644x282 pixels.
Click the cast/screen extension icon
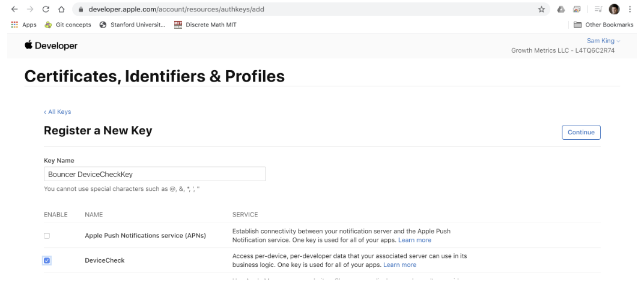[x=577, y=9]
